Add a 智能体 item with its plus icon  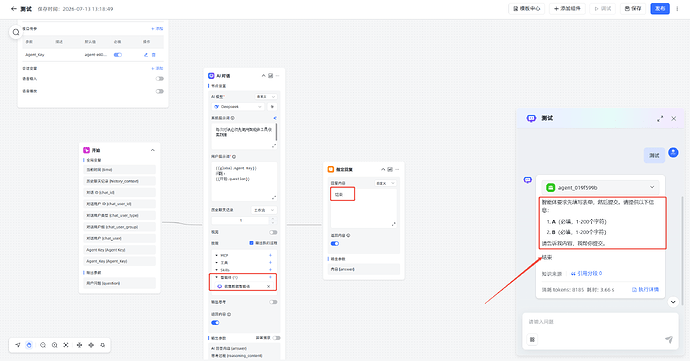click(x=270, y=277)
